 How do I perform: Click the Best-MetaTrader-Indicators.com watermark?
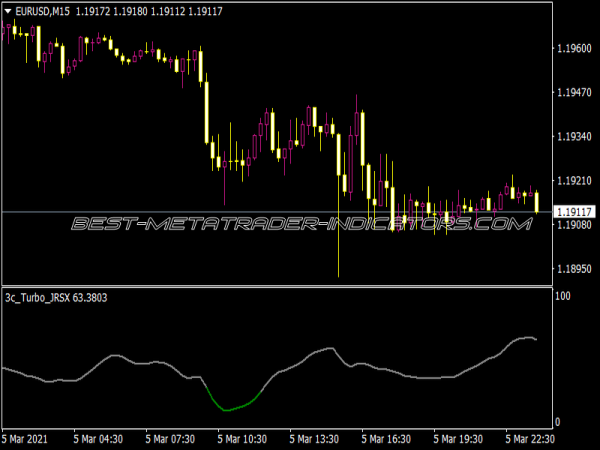click(300, 225)
